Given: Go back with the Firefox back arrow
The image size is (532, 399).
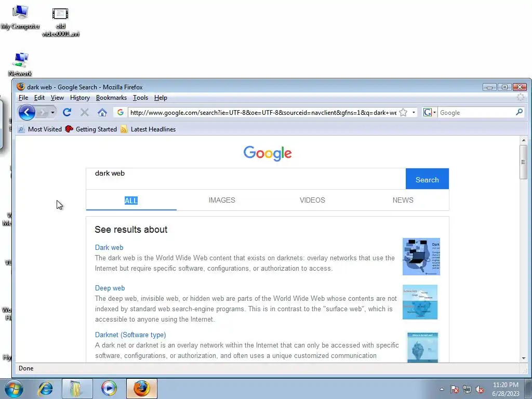Looking at the screenshot, I should [x=27, y=112].
